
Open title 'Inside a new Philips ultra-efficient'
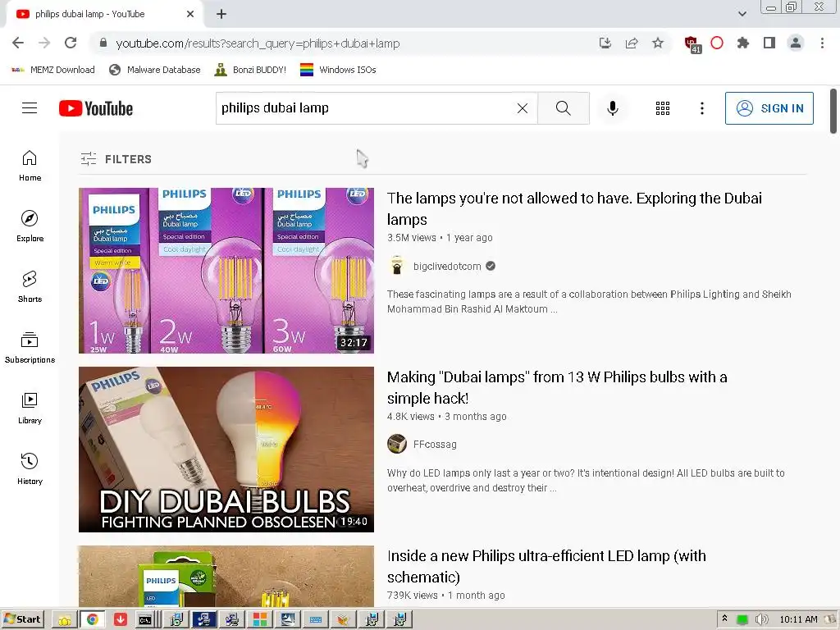point(546,566)
